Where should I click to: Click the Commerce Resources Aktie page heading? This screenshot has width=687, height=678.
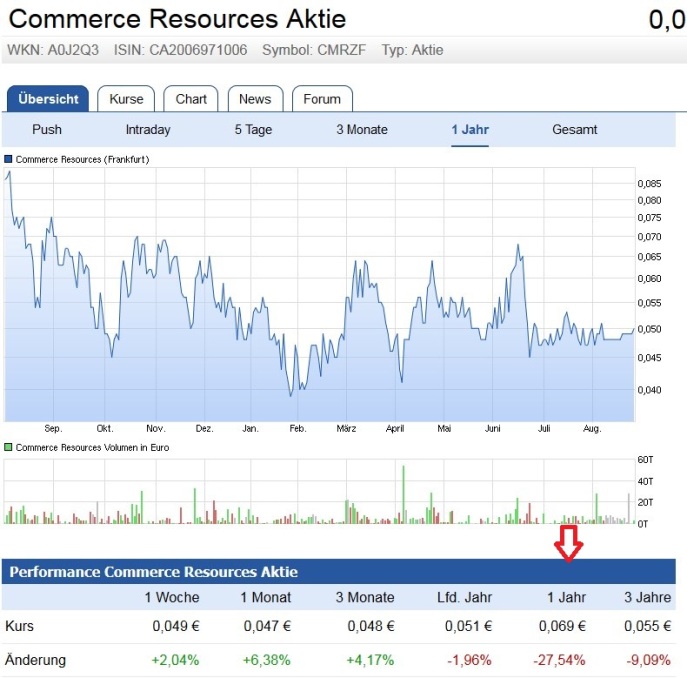tap(178, 19)
